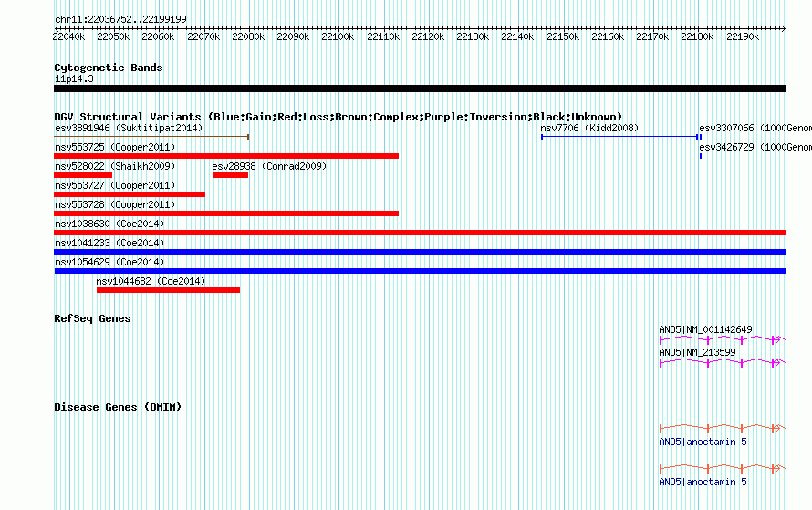Viewport: 812px width, 510px height.
Task: Click the nsv553725 (Cooper2011) red loss bar
Action: coord(226,156)
